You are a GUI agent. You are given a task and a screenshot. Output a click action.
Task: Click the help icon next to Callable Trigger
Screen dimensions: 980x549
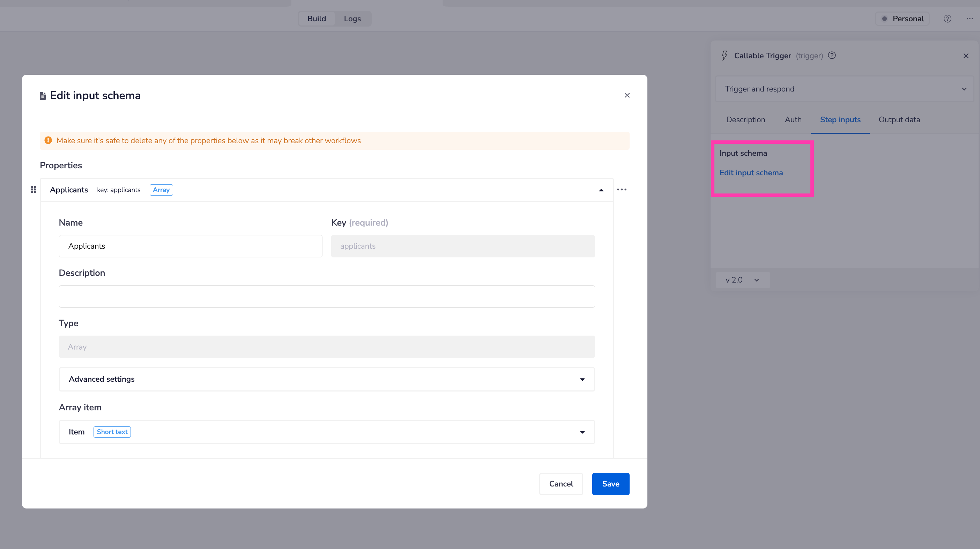pyautogui.click(x=832, y=56)
